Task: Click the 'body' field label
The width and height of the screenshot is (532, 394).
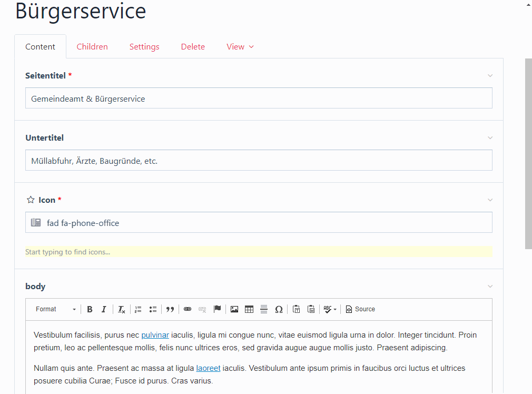Action: [35, 287]
